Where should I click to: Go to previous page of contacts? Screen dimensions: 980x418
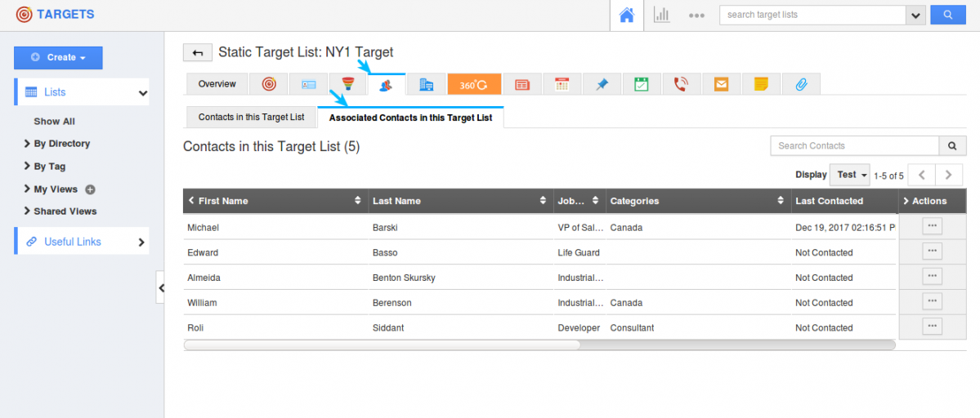click(x=921, y=176)
